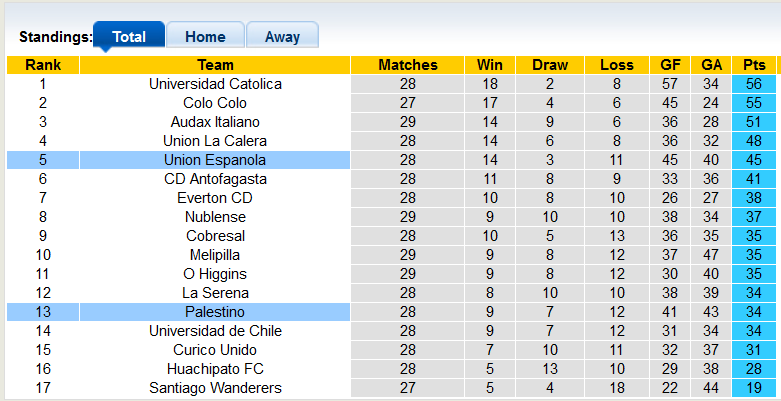Click the Pts column header
Image resolution: width=781 pixels, height=401 pixels.
tap(754, 65)
